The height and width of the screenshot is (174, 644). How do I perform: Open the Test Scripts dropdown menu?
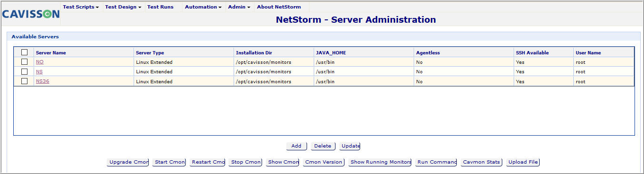click(x=81, y=7)
